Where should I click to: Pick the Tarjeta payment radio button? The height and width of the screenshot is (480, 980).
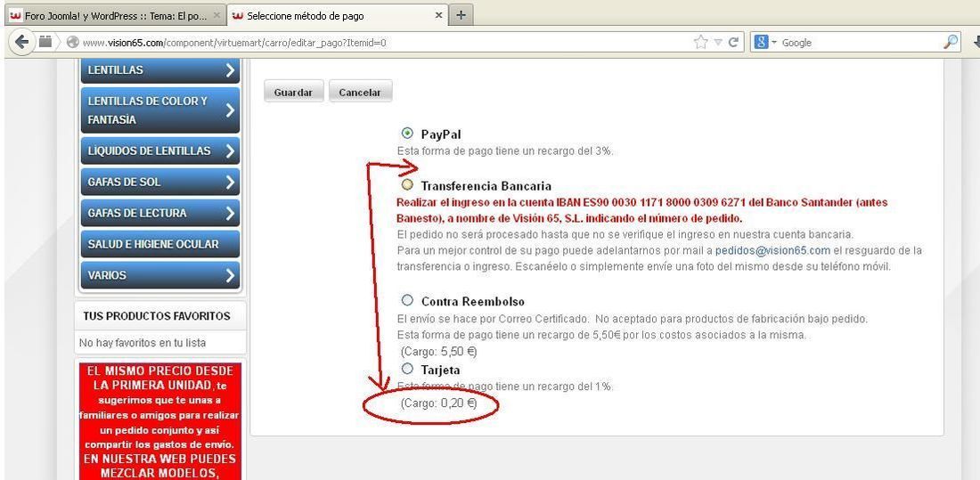click(x=407, y=368)
